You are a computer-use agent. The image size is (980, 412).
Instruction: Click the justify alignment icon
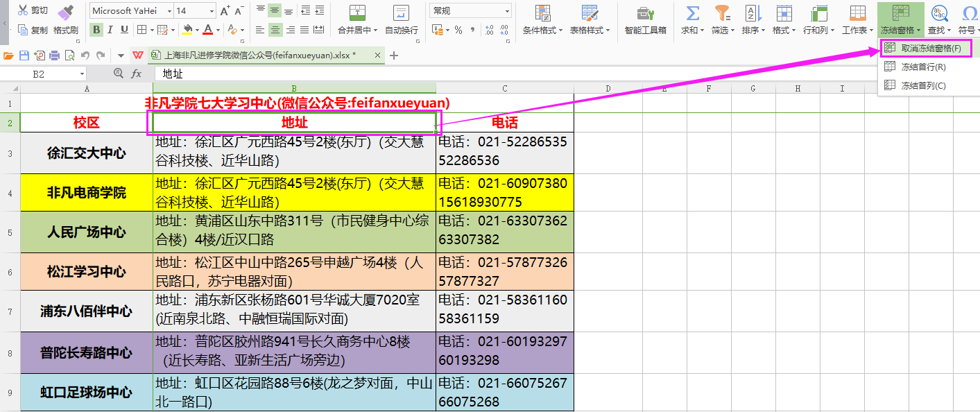click(304, 30)
